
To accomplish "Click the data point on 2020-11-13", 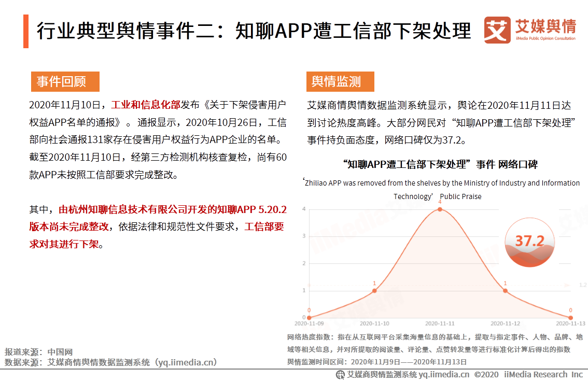I will tap(570, 318).
